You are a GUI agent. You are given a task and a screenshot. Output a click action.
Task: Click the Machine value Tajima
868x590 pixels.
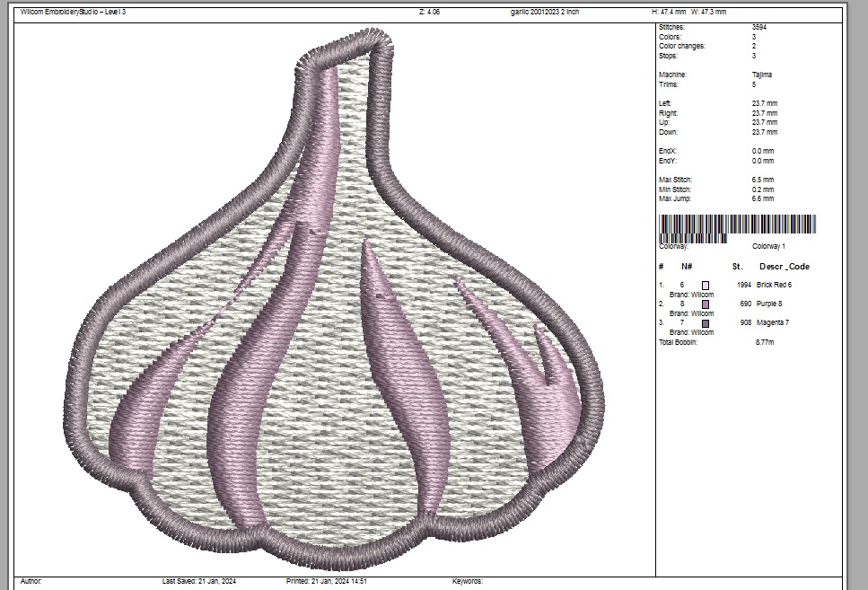point(761,75)
